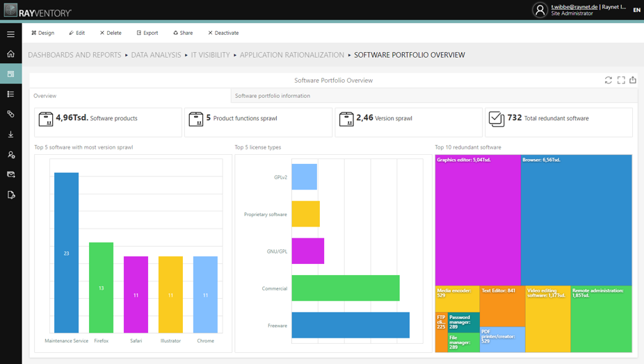The image size is (644, 364).
Task: Switch to Software portfolio information tab
Action: coord(273,96)
